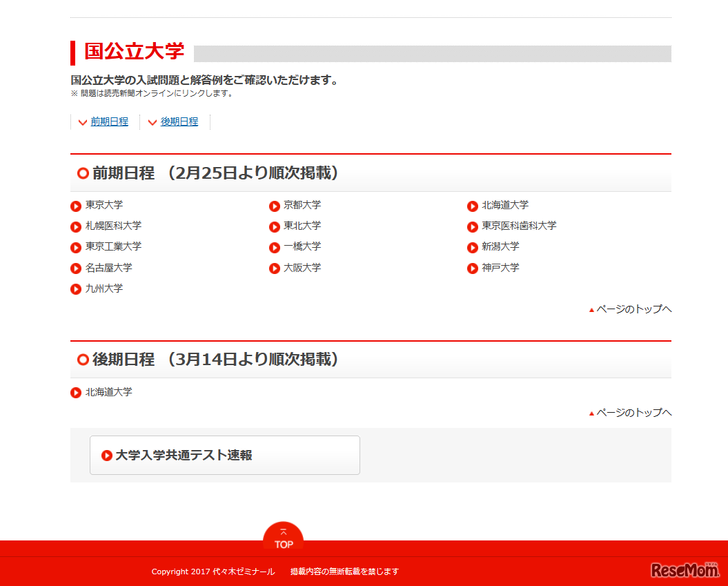Click the chevron before 前期日程 anchor
The width and height of the screenshot is (728, 586).
tap(83, 122)
